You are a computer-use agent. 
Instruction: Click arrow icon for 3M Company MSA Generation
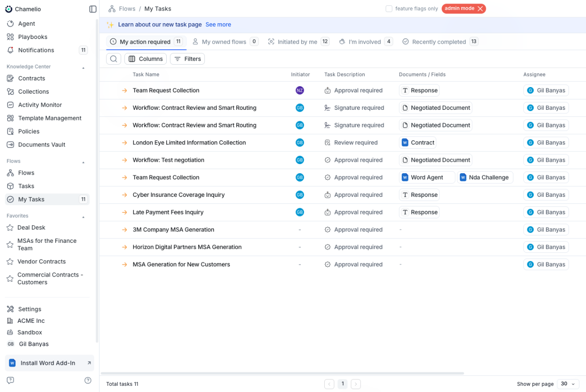[x=124, y=230]
